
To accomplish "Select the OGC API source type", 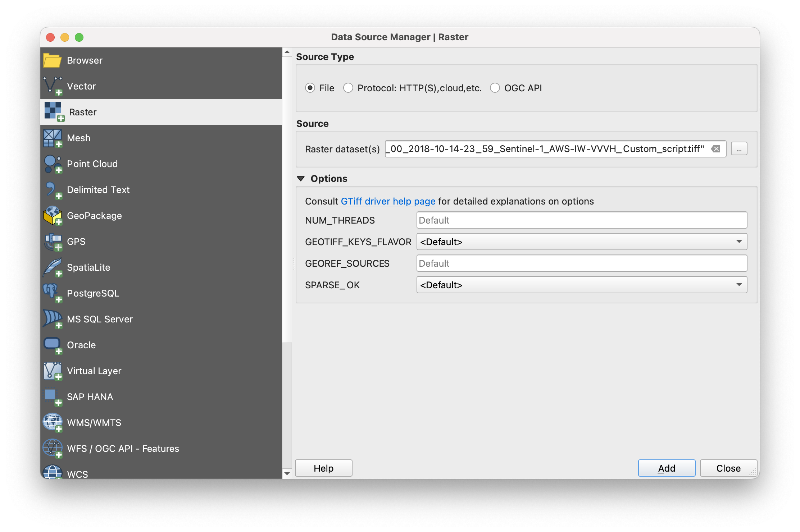I will point(495,88).
